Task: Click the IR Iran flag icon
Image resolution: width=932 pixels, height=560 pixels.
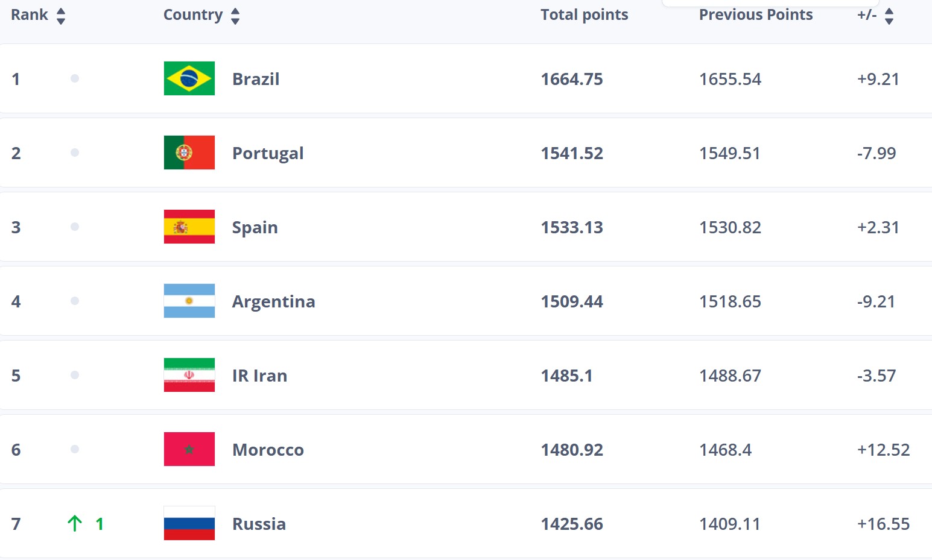Action: [189, 375]
